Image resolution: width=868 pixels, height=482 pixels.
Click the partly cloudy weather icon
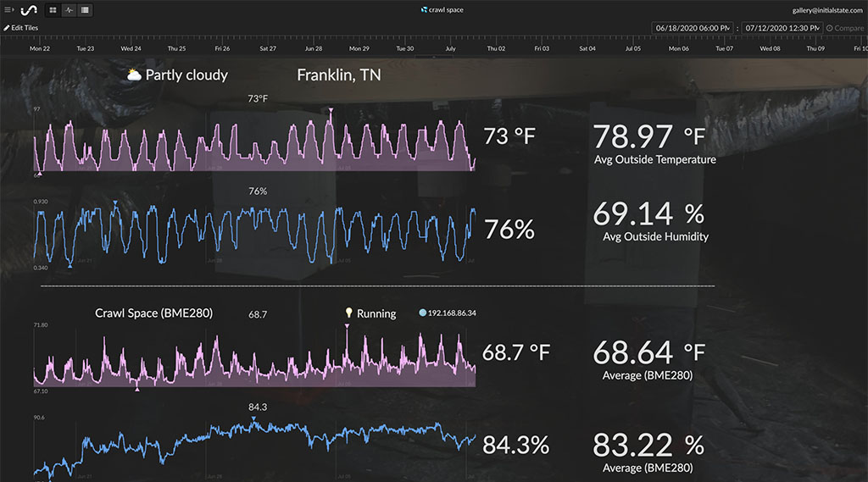[134, 75]
